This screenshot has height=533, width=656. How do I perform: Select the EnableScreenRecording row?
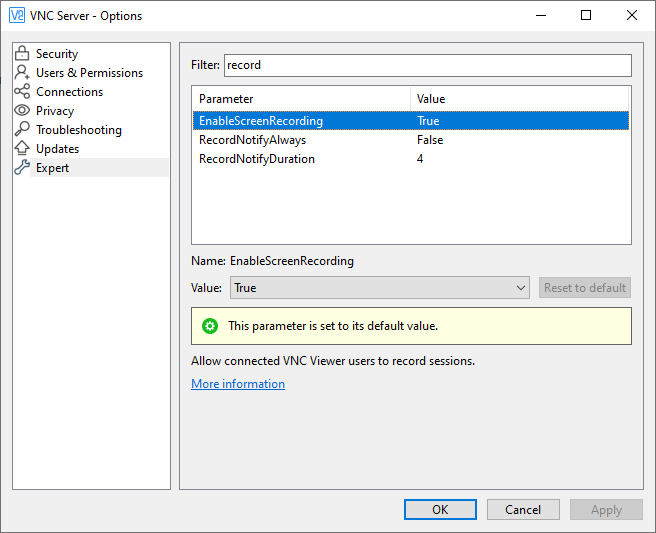(411, 121)
